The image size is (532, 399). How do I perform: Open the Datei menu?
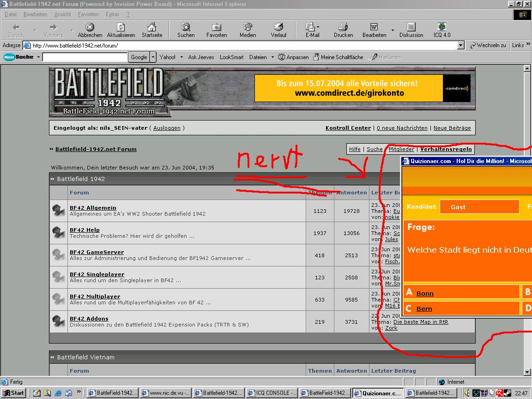[x=11, y=14]
